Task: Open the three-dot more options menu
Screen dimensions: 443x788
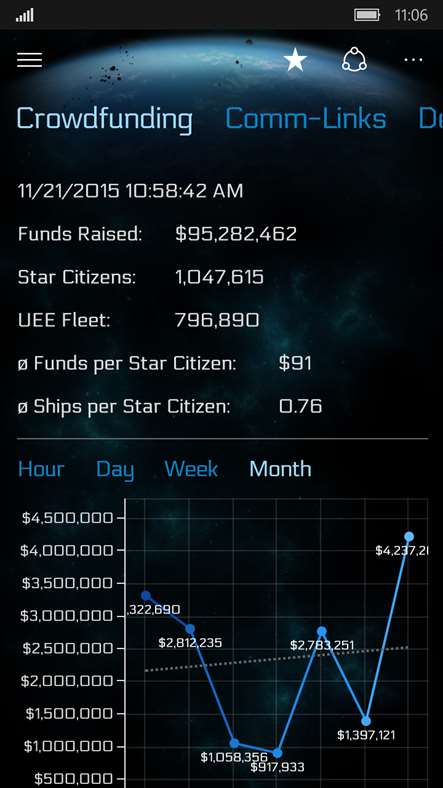Action: (x=413, y=60)
